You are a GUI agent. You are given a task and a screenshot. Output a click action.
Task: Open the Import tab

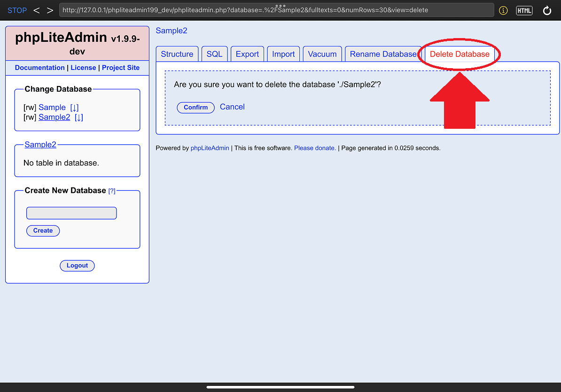283,54
